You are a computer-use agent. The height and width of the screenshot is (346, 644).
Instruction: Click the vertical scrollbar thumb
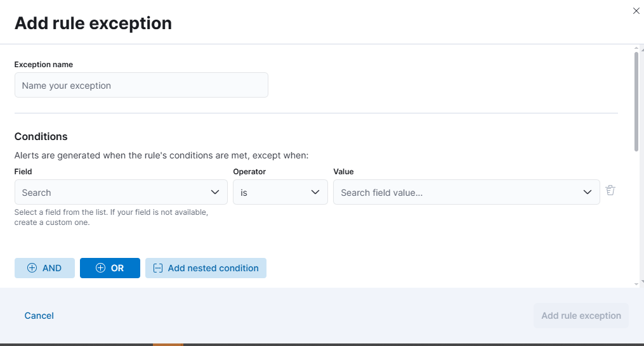(x=636, y=101)
